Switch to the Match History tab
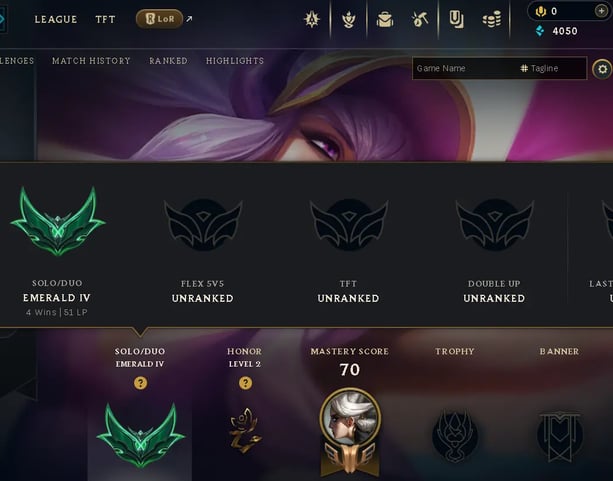Screen dimensions: 613x481 pos(91,61)
